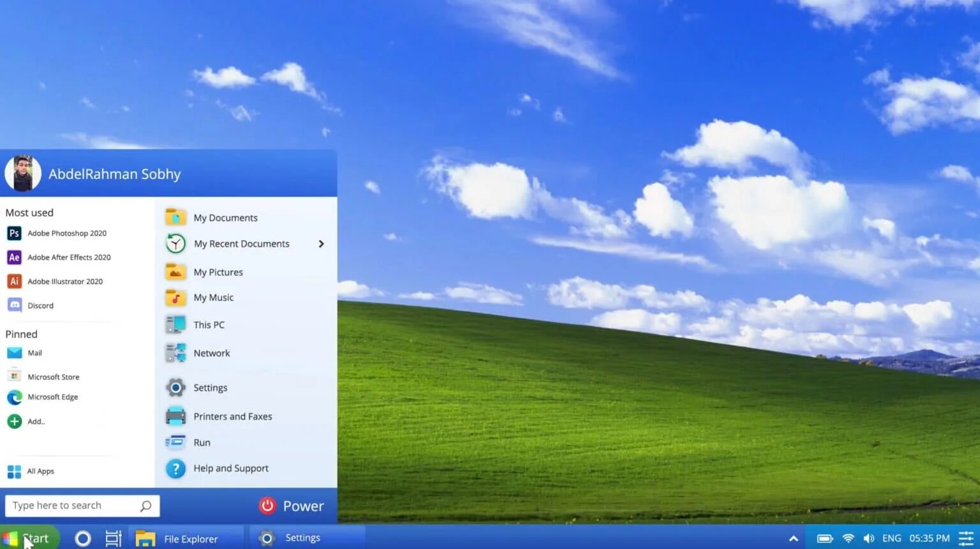Open Adobe Illustrator 2020
The width and height of the screenshot is (980, 549).
point(65,281)
